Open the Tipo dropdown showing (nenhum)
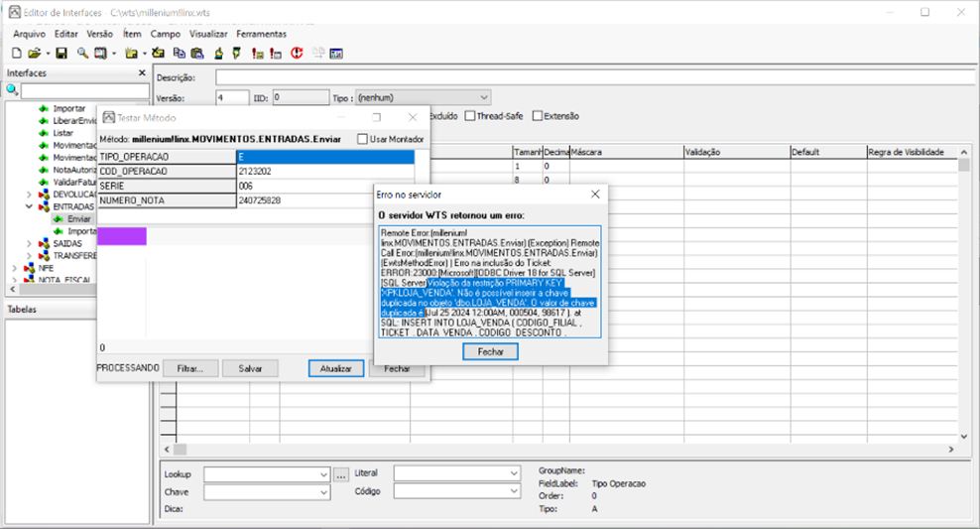 (483, 97)
